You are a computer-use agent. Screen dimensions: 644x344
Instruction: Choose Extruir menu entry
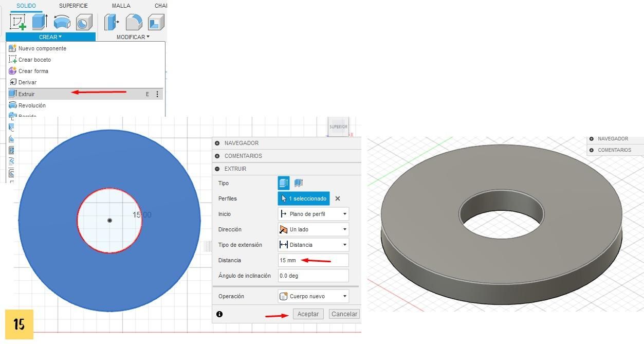85,94
